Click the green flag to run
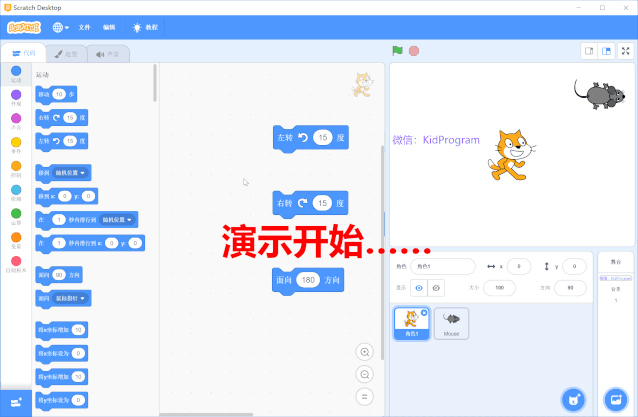This screenshot has height=417, width=638. pos(397,51)
